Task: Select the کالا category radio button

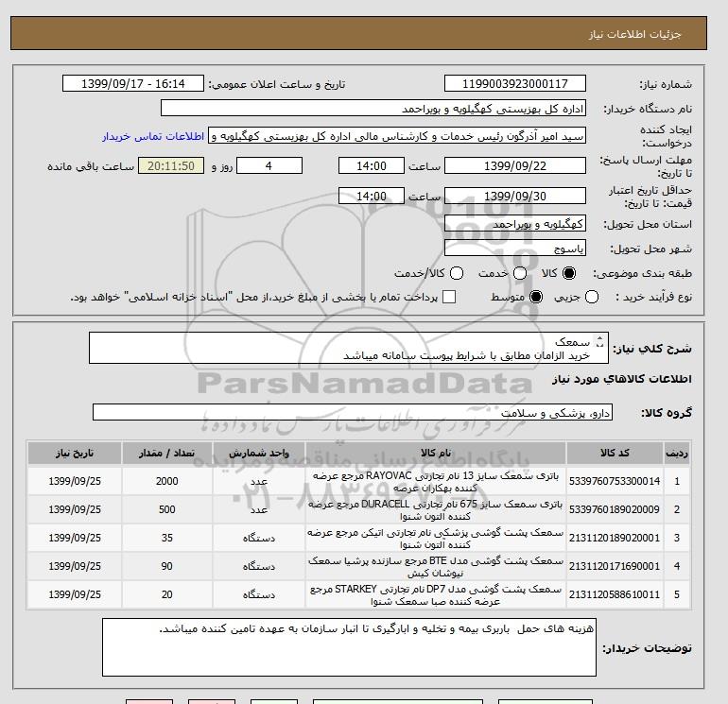Action: click(x=569, y=273)
